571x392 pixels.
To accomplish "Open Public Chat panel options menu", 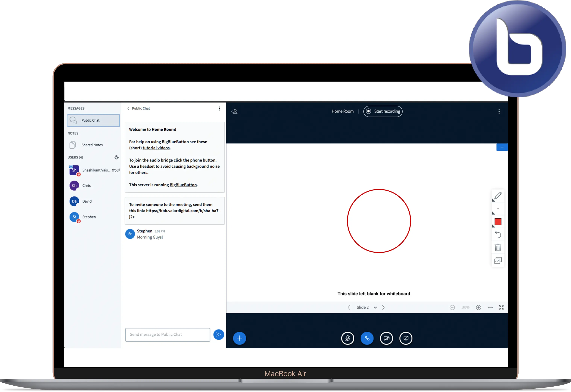I will (219, 108).
